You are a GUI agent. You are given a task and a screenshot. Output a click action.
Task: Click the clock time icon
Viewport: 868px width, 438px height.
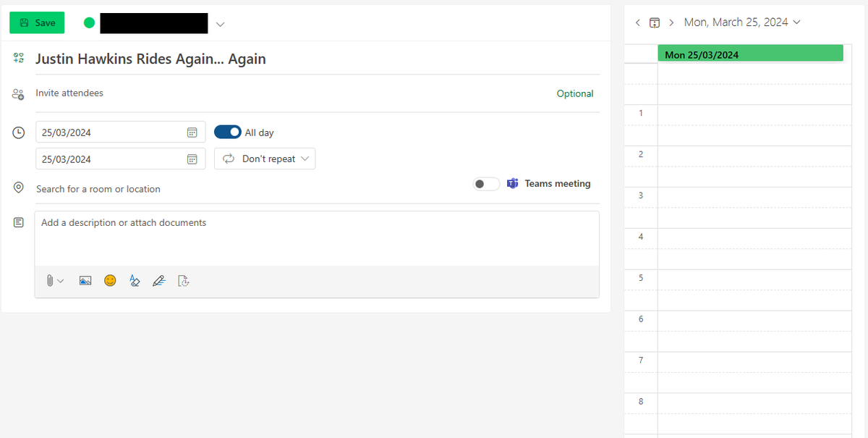(19, 133)
